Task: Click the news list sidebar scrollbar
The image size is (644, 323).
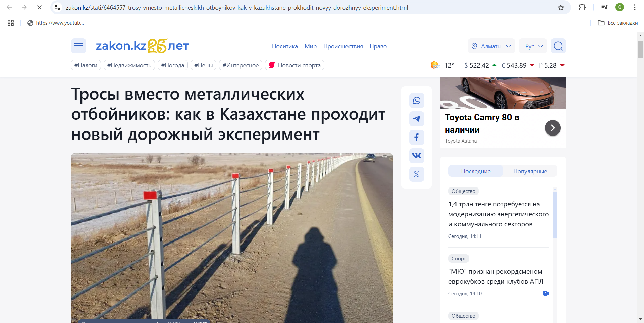Action: (x=555, y=215)
